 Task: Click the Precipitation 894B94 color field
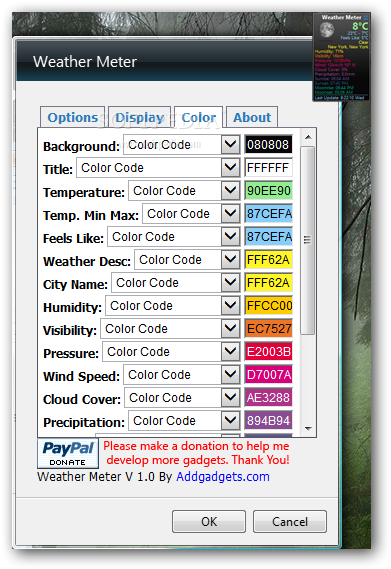pos(268,421)
